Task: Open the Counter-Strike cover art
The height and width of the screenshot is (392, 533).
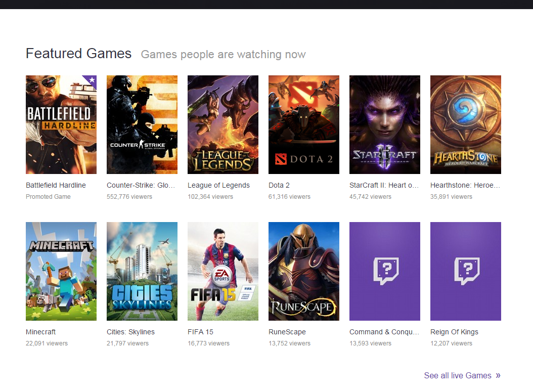Action: pyautogui.click(x=142, y=125)
